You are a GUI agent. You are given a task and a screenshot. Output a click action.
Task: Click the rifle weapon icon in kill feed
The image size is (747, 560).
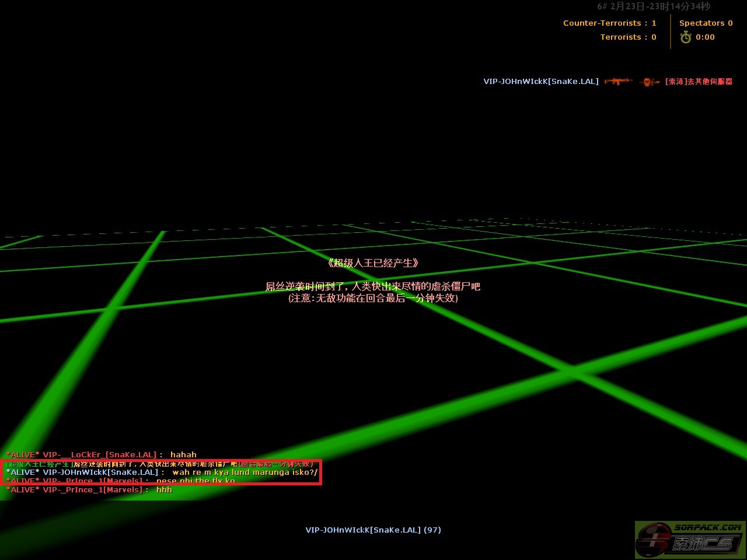(618, 81)
